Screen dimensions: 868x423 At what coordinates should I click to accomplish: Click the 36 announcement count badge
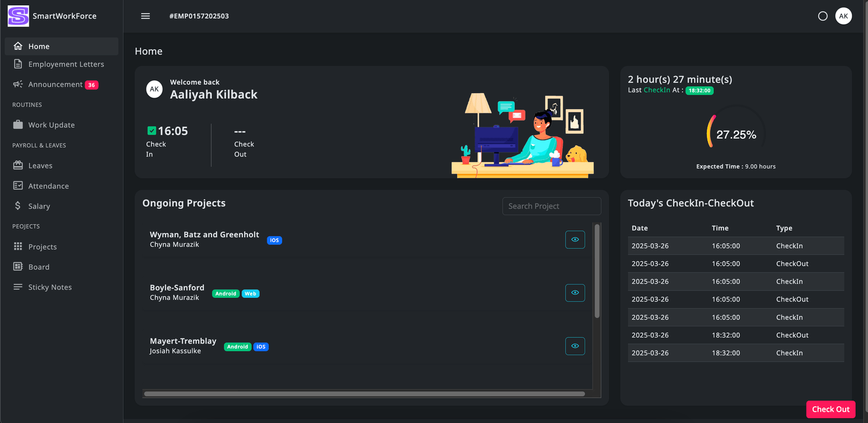92,85
